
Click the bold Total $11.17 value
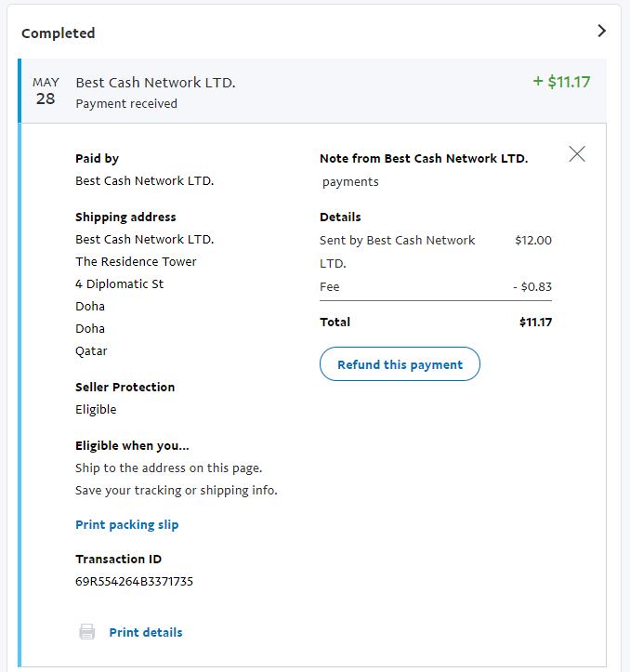pyautogui.click(x=535, y=323)
